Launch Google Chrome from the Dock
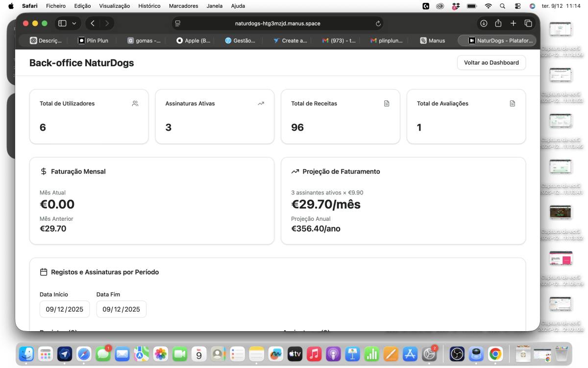Screen dimensions: 588x368 click(495, 354)
